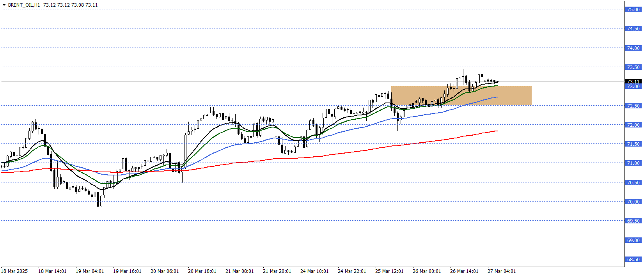Click the 71.00 price scale label
This screenshot has height=276, width=644.
click(633, 163)
